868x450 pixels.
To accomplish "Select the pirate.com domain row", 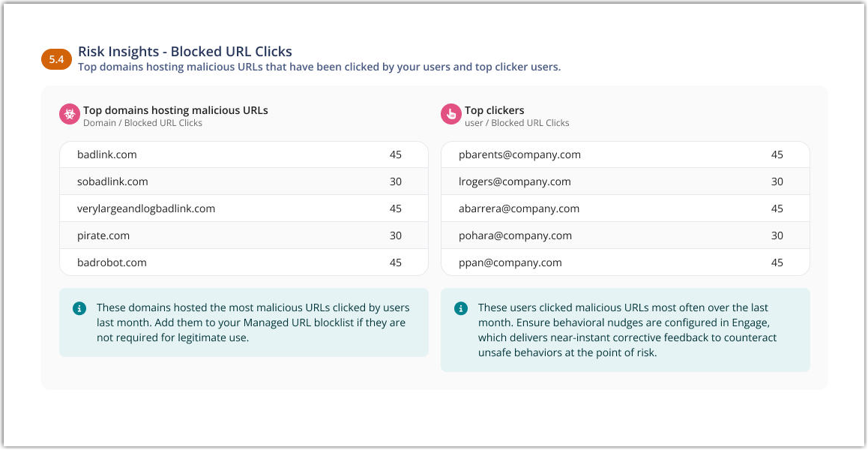I will pyautogui.click(x=244, y=235).
